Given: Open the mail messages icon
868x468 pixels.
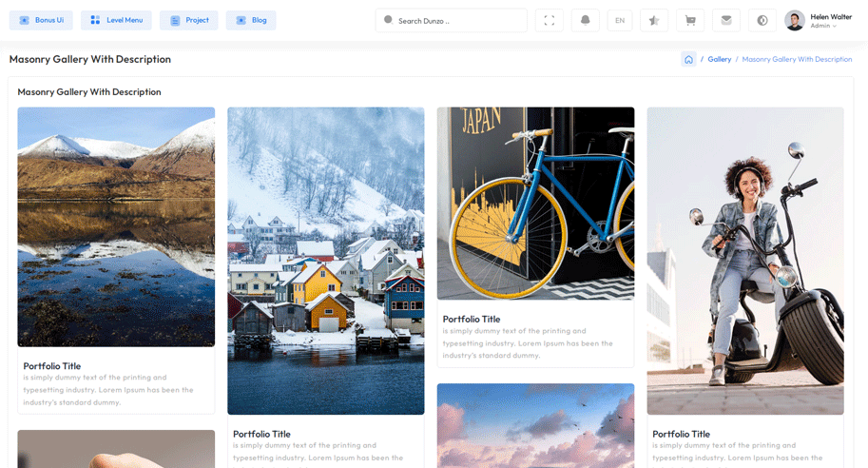Looking at the screenshot, I should (726, 20).
